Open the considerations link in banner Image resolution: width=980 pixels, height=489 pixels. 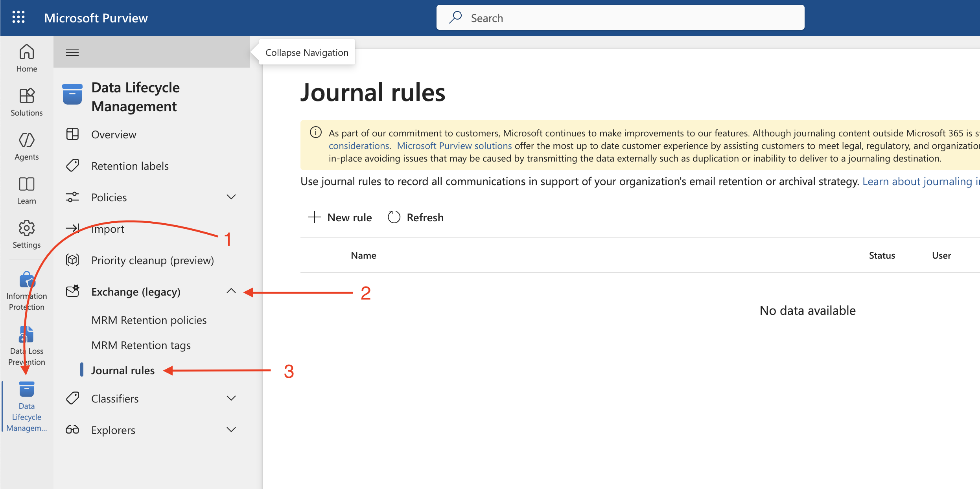pos(359,145)
